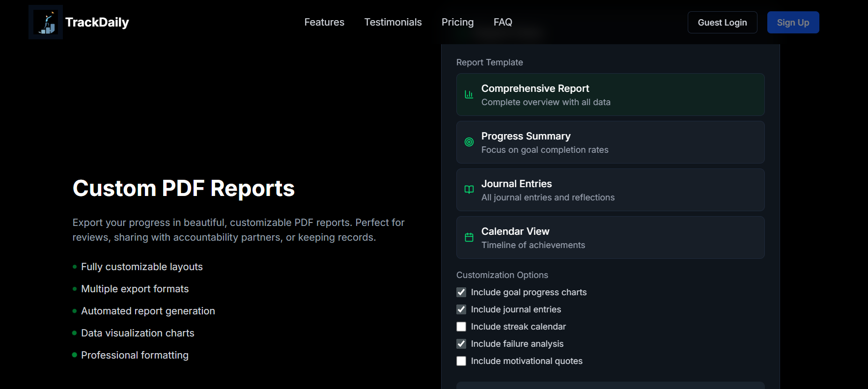
Task: Click 'Professional formatting' bullet text
Action: [x=135, y=355]
